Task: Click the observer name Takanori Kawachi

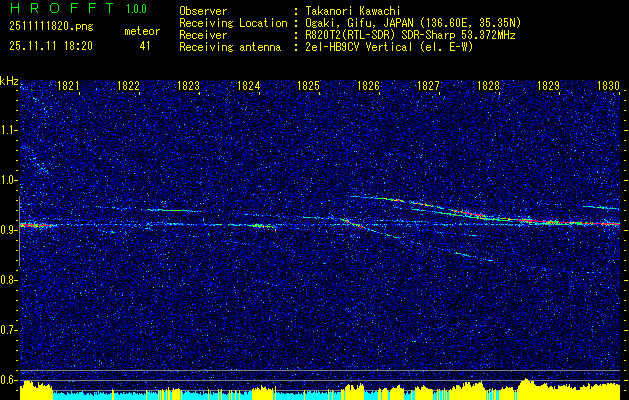Action: coord(353,11)
